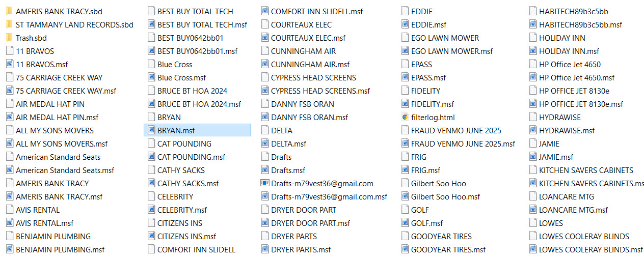Click the BENJAMIN PLUMBING.msf document icon

[x=9, y=249]
